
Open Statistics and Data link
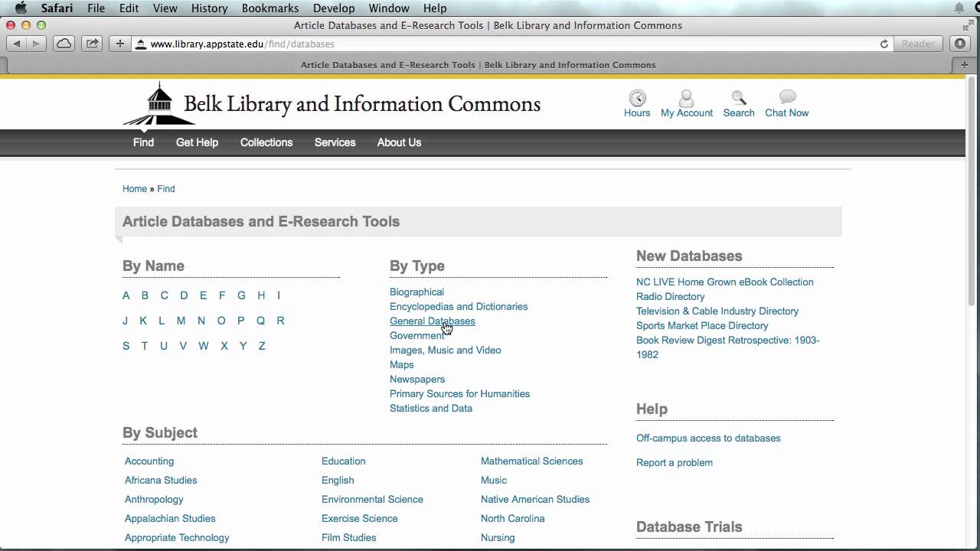(x=431, y=409)
